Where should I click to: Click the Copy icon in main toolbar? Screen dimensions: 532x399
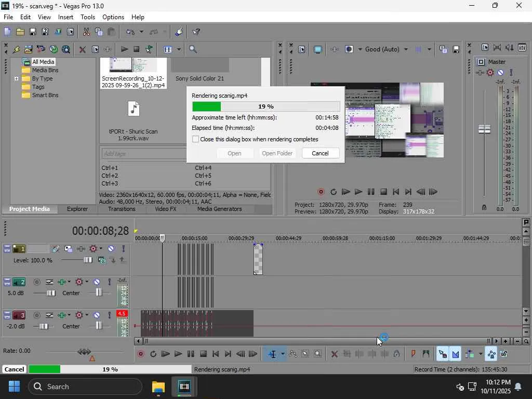(99, 32)
